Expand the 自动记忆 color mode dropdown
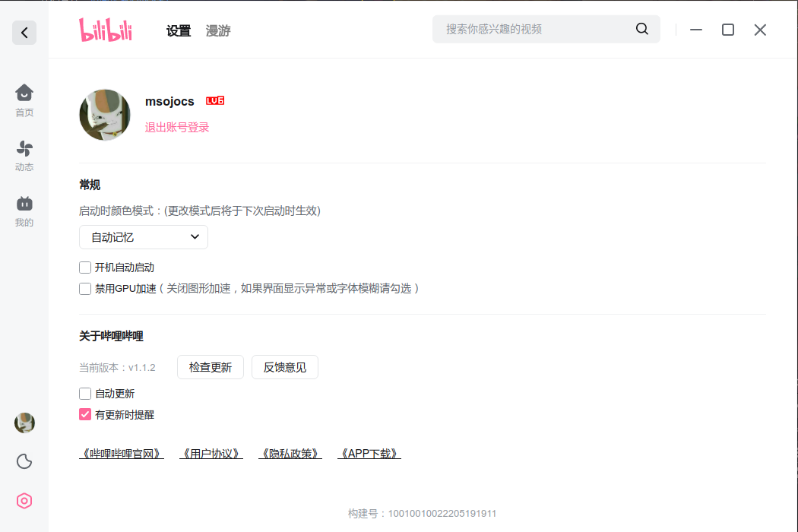 pos(144,237)
